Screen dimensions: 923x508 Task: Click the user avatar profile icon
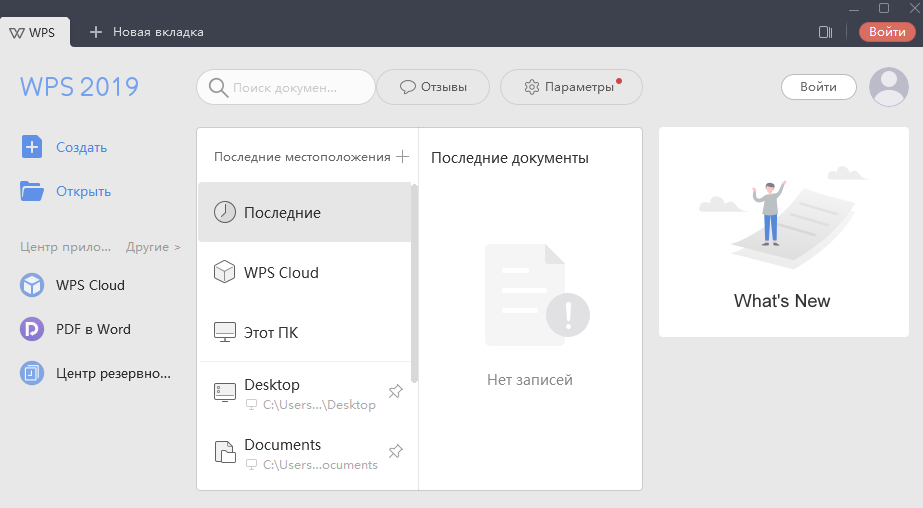point(888,87)
